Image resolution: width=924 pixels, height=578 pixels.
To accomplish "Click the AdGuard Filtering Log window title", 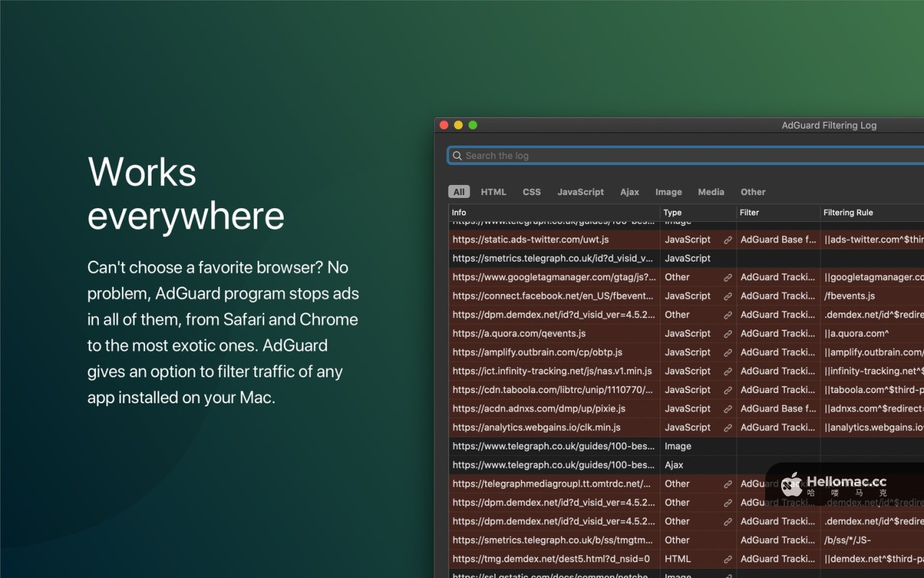I will (829, 126).
